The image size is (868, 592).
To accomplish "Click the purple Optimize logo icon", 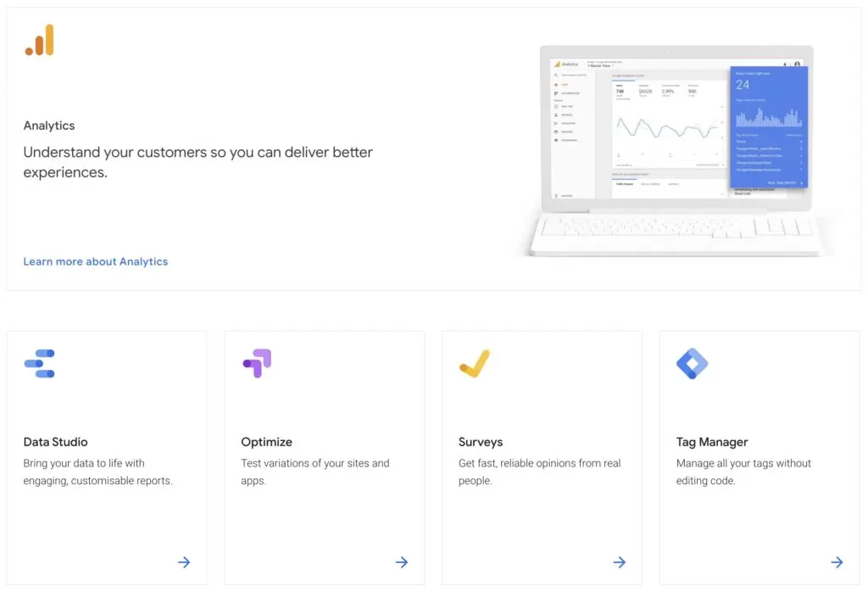I will pos(257,363).
